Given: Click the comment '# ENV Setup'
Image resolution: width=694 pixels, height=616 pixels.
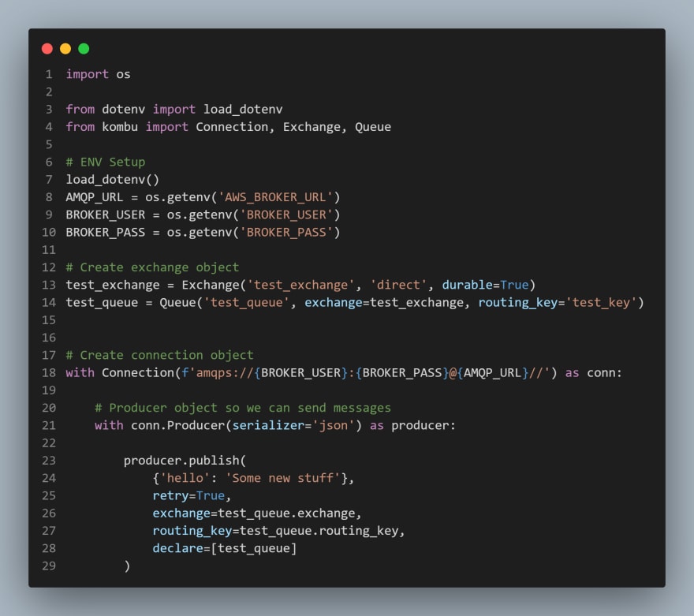Looking at the screenshot, I should [106, 162].
